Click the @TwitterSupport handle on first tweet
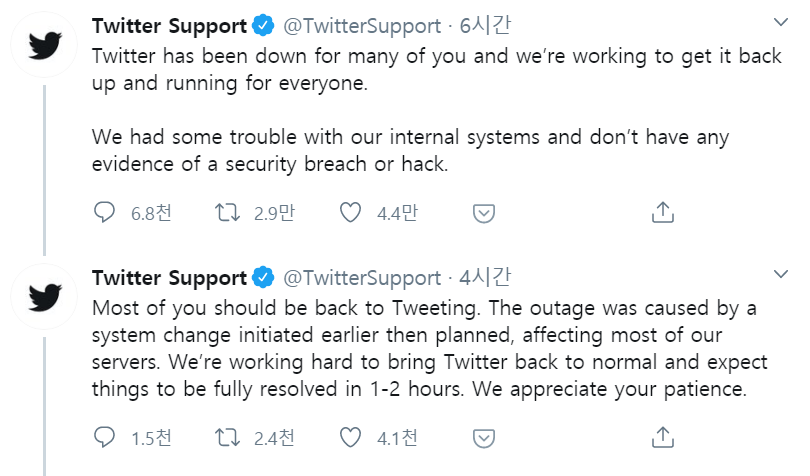 pos(362,26)
